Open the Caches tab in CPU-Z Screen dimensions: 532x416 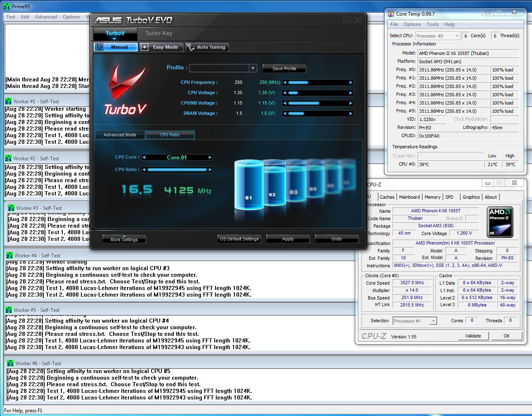[387, 197]
